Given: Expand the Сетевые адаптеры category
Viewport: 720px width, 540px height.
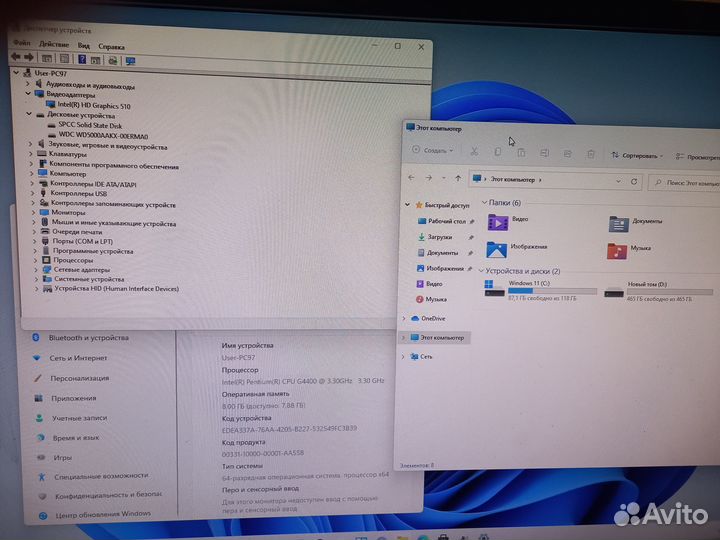Looking at the screenshot, I should click(36, 270).
